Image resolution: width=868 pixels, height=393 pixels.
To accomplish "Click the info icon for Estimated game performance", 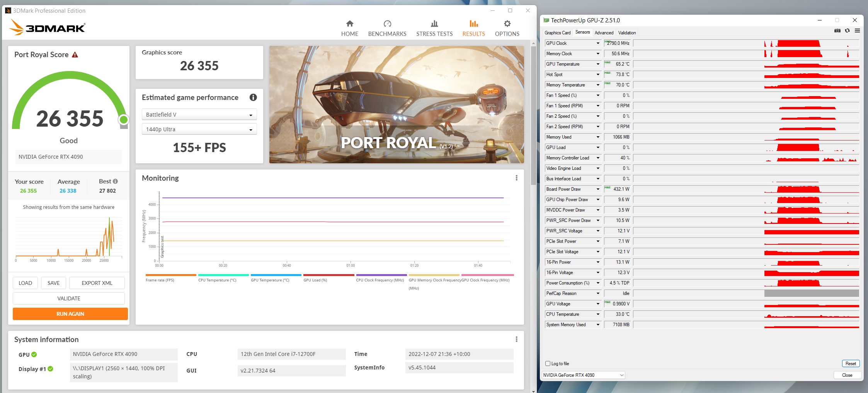I will [x=253, y=97].
